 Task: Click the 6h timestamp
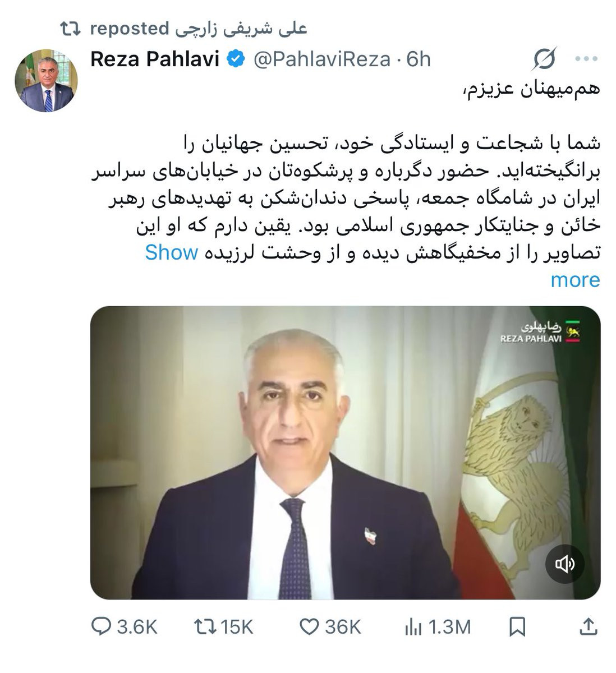coord(419,59)
